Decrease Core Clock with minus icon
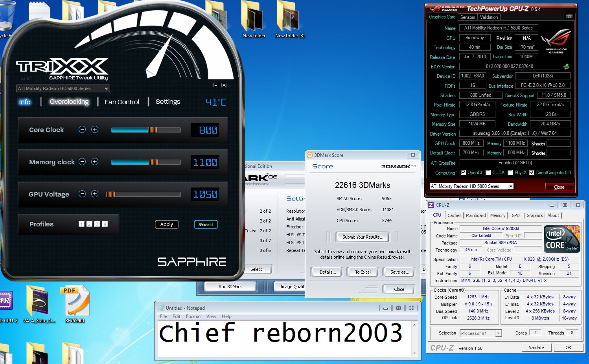The height and width of the screenshot is (364, 589). click(x=82, y=129)
